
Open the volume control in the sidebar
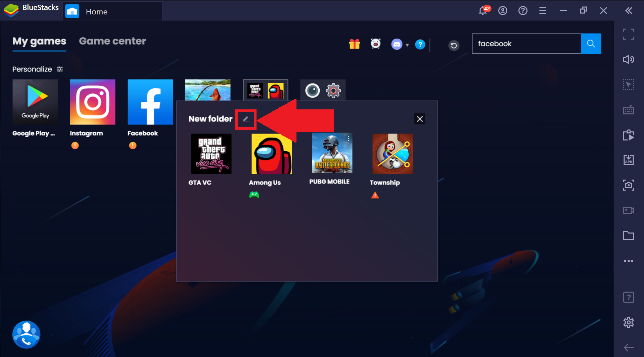pos(629,59)
